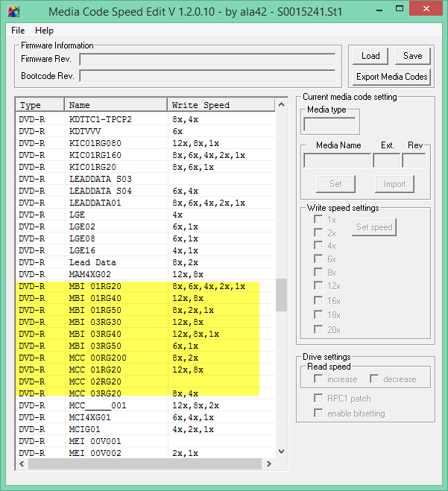Click the Set button
Screen dimensions: 448x491
pyautogui.click(x=335, y=184)
